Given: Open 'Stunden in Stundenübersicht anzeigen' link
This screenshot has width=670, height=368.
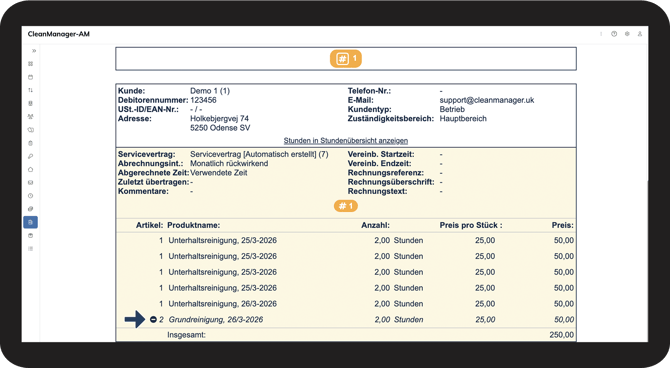Looking at the screenshot, I should (x=346, y=141).
